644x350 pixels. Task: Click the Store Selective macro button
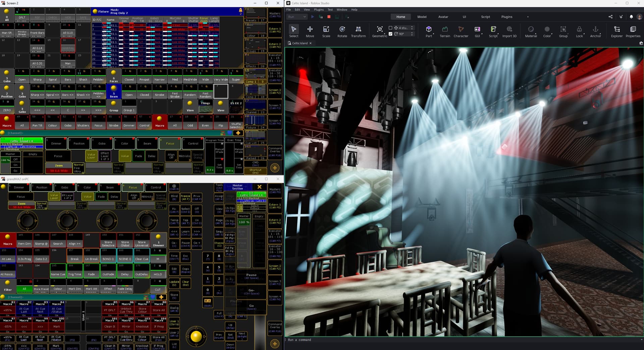(x=108, y=240)
